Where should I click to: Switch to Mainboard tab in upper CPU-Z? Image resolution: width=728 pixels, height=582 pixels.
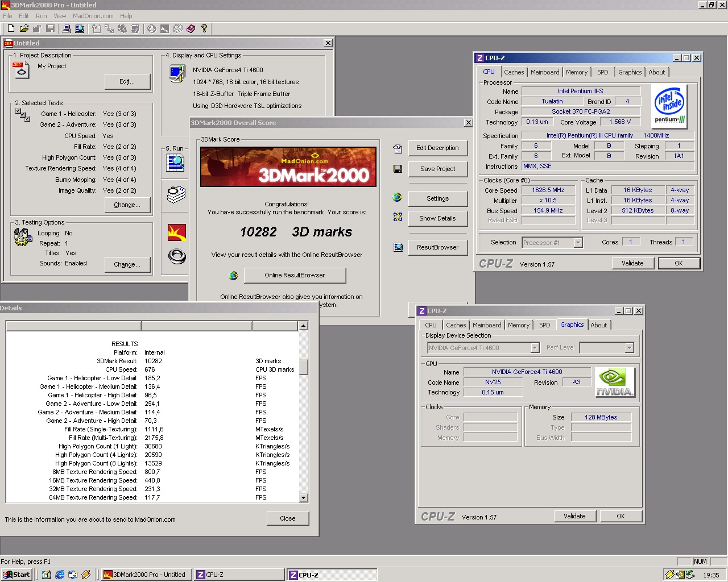[545, 72]
